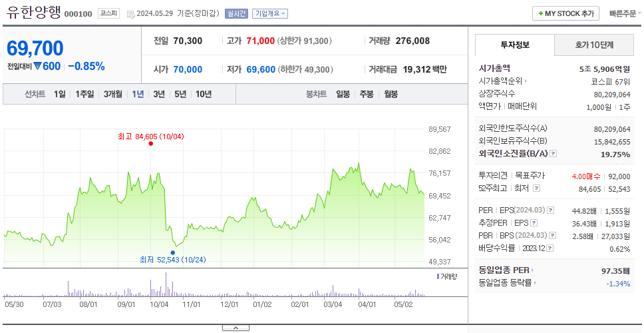Open help icon beside 추정PER EPS
644x333 pixels.
pyautogui.click(x=534, y=223)
